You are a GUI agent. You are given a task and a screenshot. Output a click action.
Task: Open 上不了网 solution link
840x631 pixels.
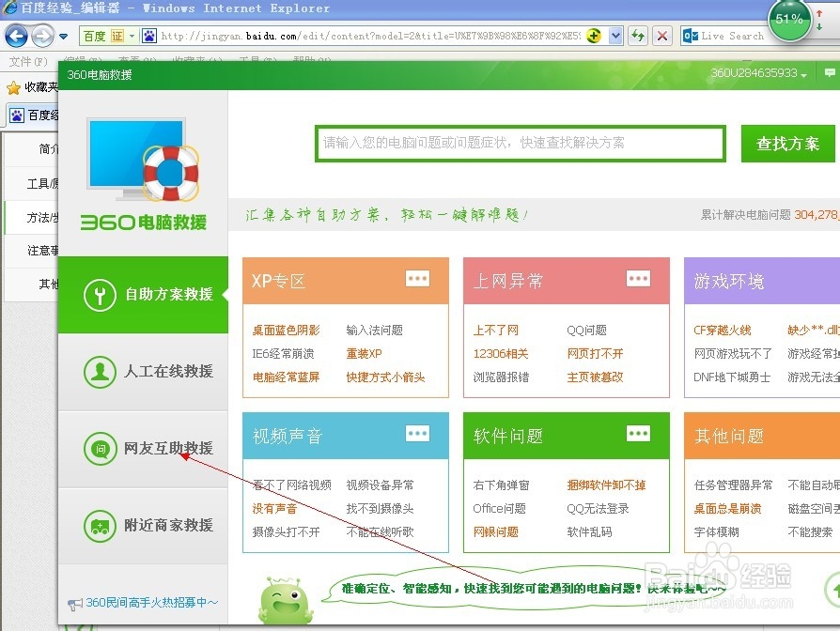[x=496, y=331]
